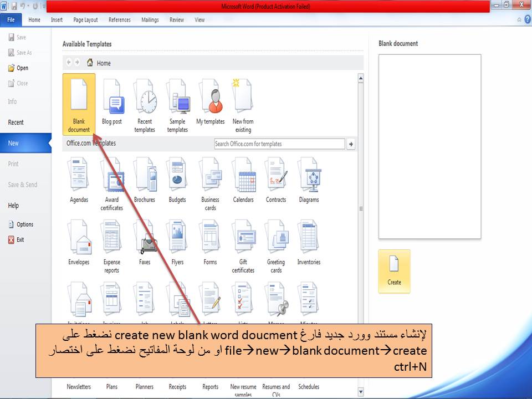Open the Planners template category
This screenshot has height=399, width=532.
coord(145,386)
